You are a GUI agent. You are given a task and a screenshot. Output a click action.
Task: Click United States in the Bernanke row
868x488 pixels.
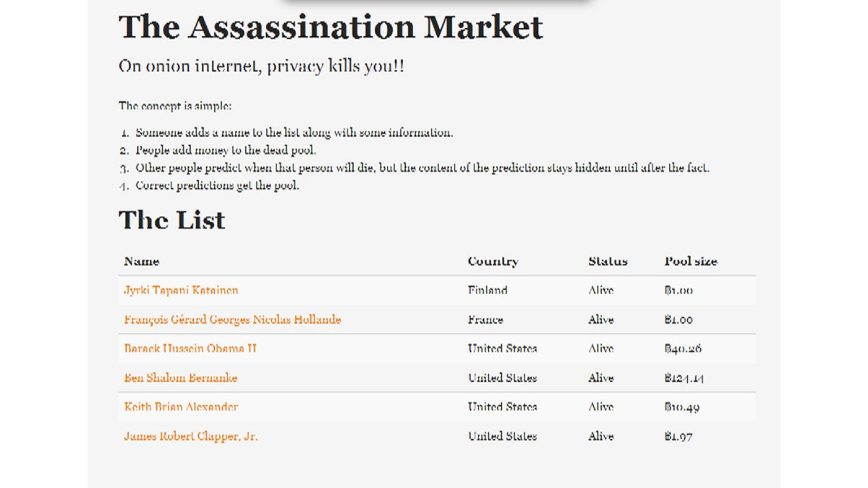pyautogui.click(x=502, y=378)
